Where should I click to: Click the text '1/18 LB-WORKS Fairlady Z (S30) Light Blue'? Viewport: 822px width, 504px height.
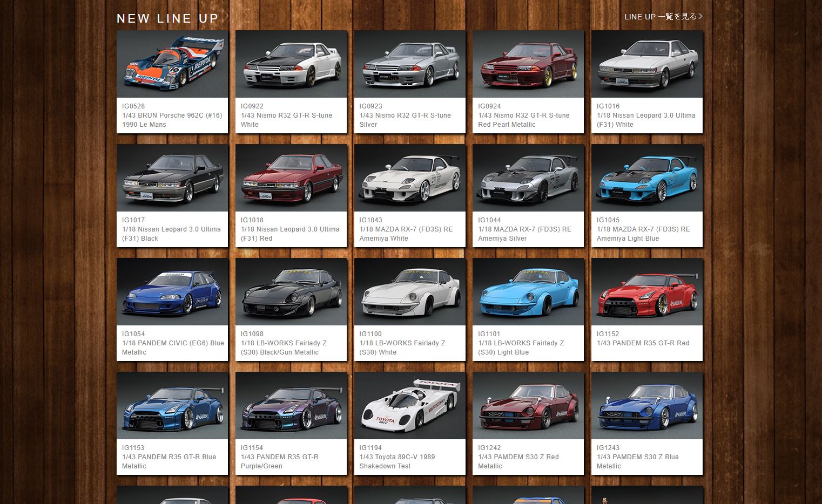(521, 348)
